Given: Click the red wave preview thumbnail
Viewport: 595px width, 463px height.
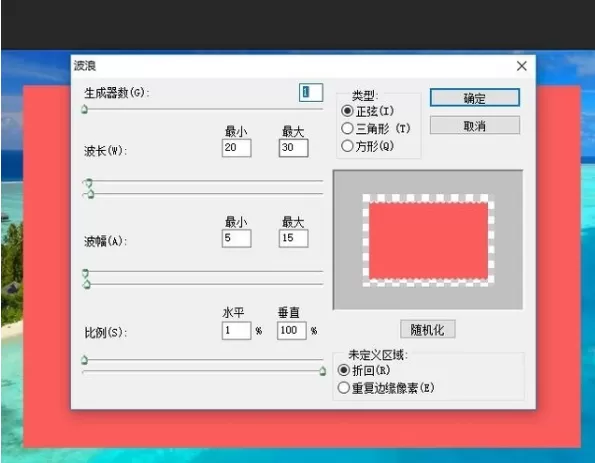Looking at the screenshot, I should click(428, 240).
